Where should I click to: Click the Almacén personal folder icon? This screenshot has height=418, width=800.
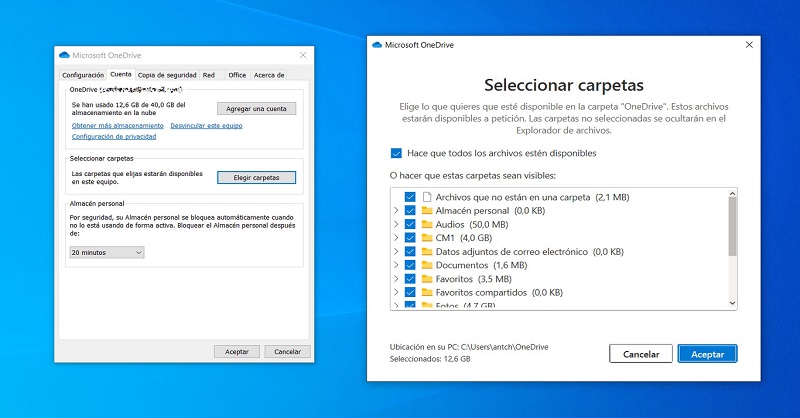point(427,211)
